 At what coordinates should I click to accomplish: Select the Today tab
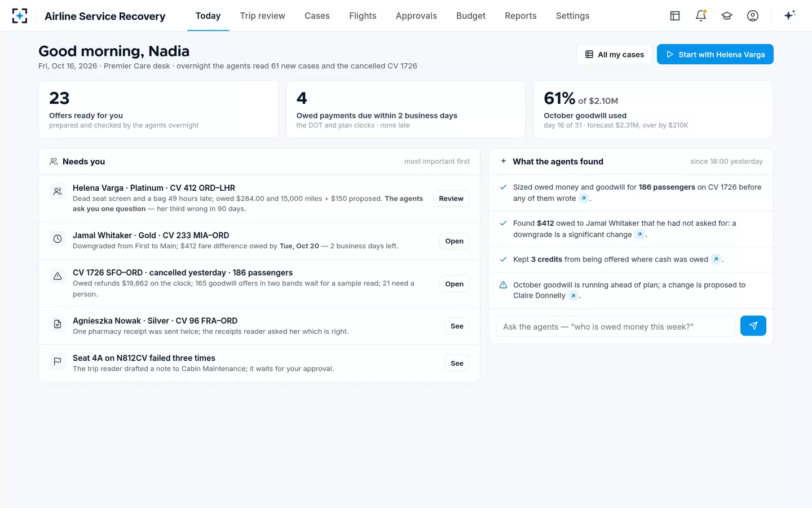(208, 16)
